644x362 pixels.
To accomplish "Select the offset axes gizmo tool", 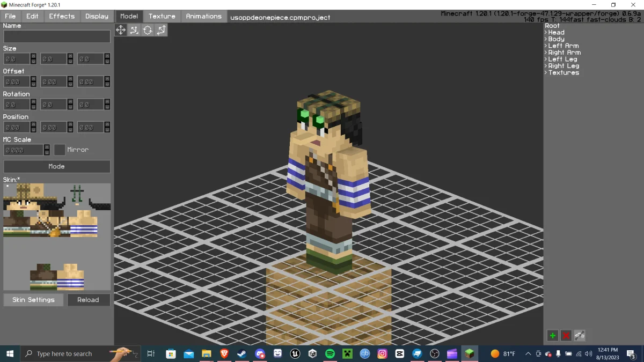I will [x=134, y=30].
